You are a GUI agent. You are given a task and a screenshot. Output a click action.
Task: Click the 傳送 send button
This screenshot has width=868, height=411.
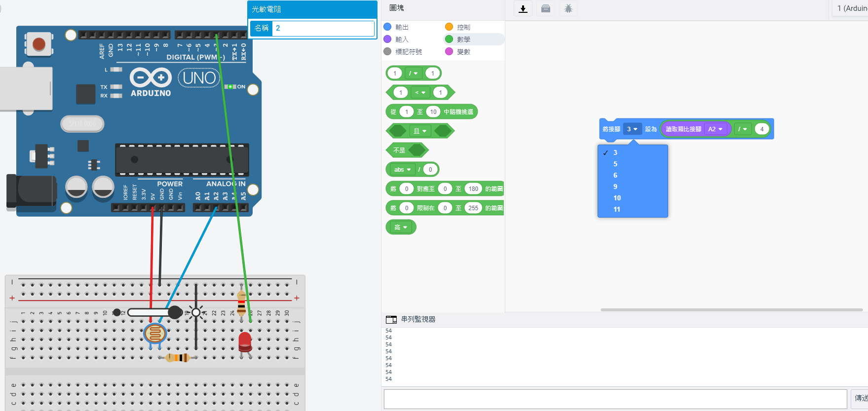pos(860,398)
